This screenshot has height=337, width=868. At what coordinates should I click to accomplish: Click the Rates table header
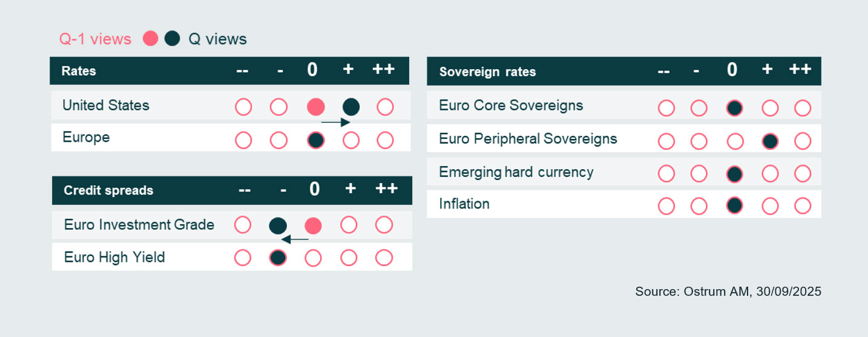(x=79, y=71)
